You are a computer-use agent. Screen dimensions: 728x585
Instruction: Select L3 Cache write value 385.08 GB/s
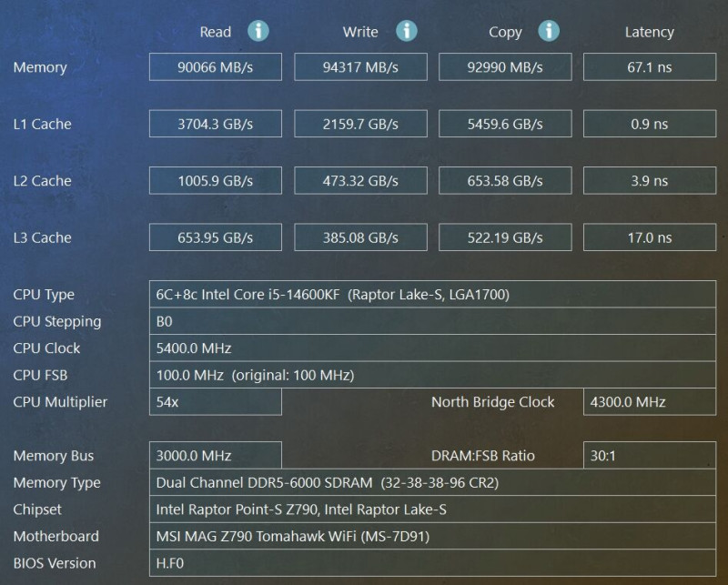click(x=360, y=237)
